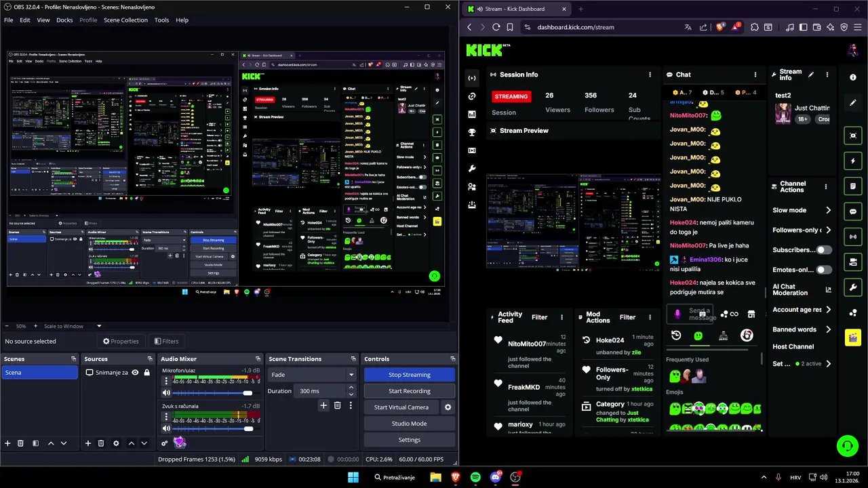Open Kick Stream sidebar icon
Screen dimensions: 868x488
(472, 78)
